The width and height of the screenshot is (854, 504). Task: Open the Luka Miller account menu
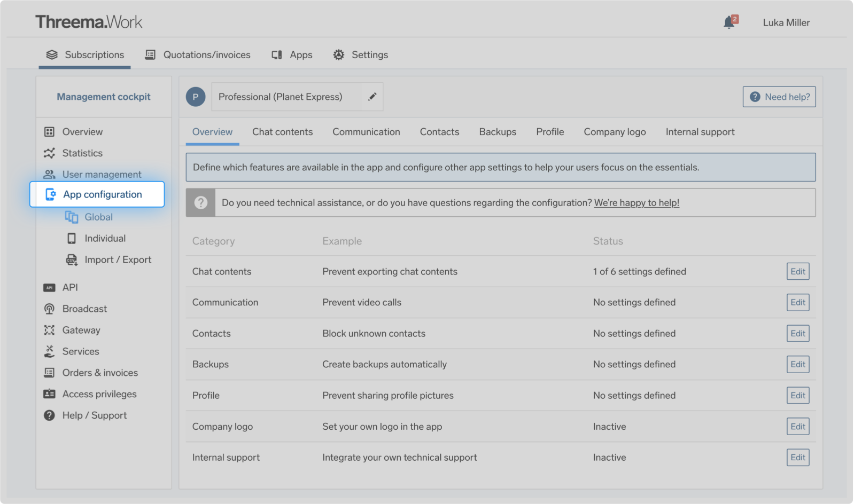click(x=786, y=22)
